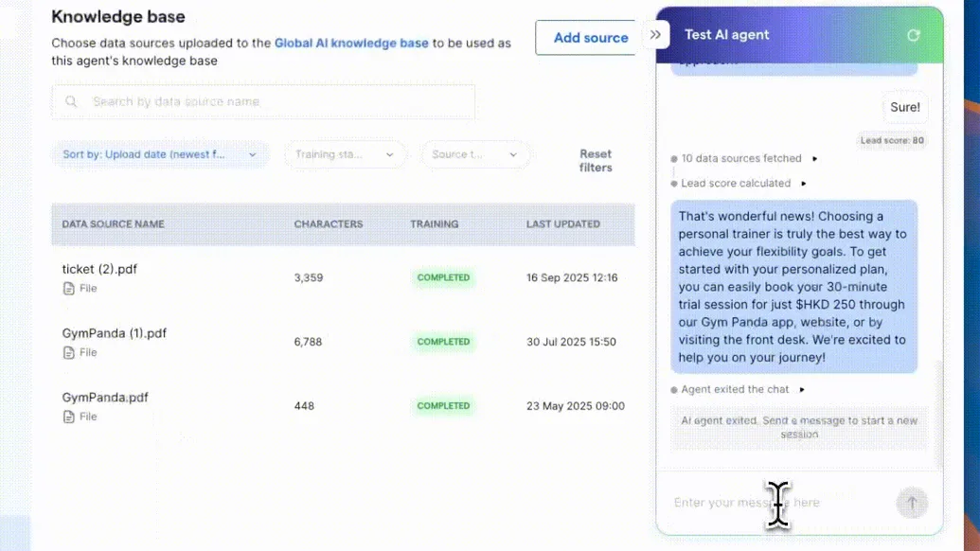Screen dimensions: 980x551
Task: Open the Sort by Upload date dropdown
Action: tap(160, 154)
